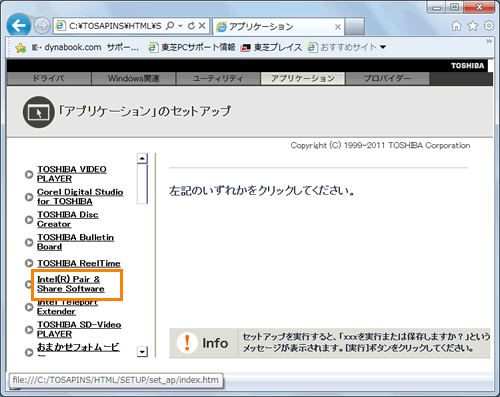Click bullet icon beside Intel Teleport Extender

pos(29,307)
